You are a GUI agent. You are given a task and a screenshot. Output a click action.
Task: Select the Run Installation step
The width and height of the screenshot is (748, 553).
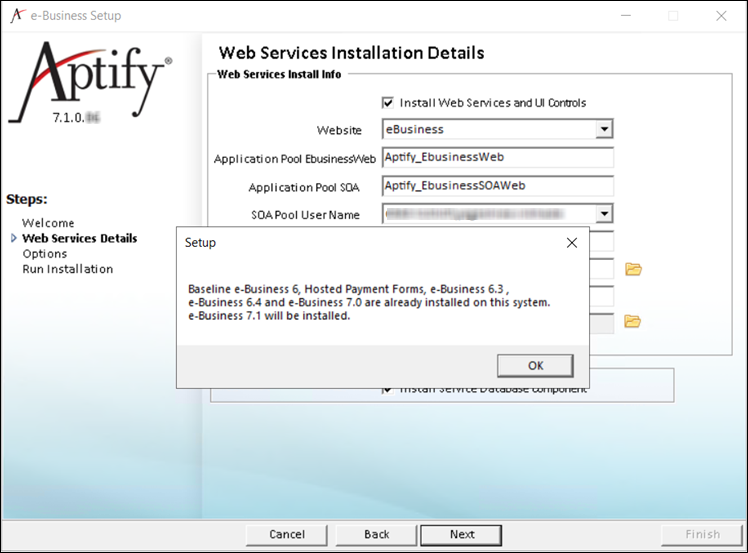click(x=68, y=269)
